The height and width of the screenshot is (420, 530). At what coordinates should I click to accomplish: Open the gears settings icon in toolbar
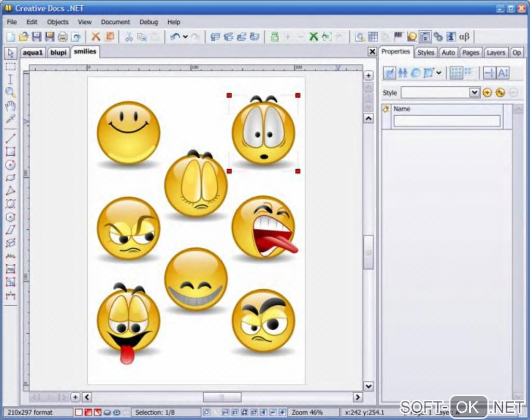pyautogui.click(x=438, y=37)
